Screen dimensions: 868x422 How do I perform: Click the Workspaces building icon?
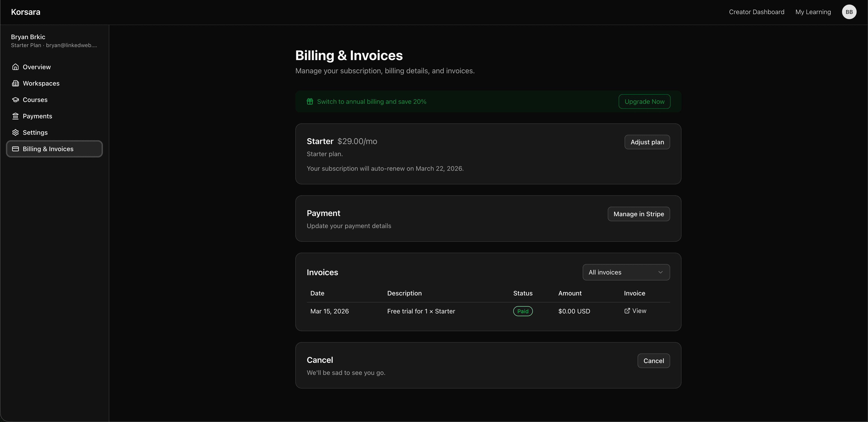click(x=15, y=83)
